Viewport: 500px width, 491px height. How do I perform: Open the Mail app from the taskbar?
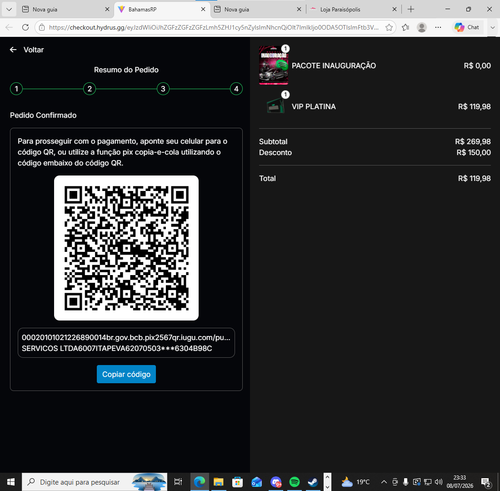click(x=256, y=482)
